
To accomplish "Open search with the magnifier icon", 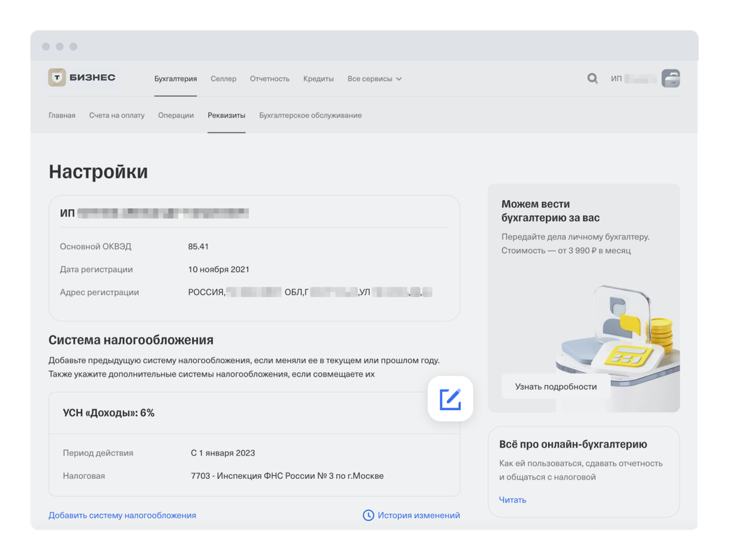I will [x=592, y=79].
